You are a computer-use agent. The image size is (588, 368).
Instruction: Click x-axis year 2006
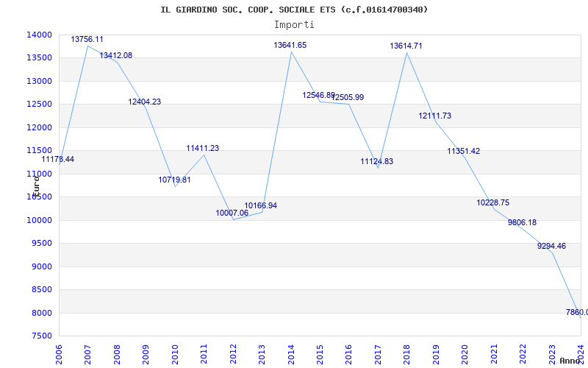pos(59,354)
